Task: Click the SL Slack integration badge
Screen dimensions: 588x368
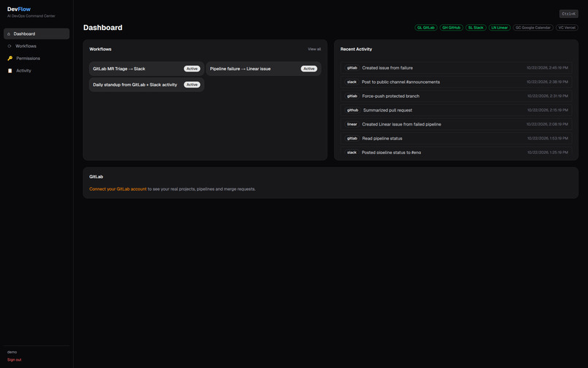Action: [476, 28]
